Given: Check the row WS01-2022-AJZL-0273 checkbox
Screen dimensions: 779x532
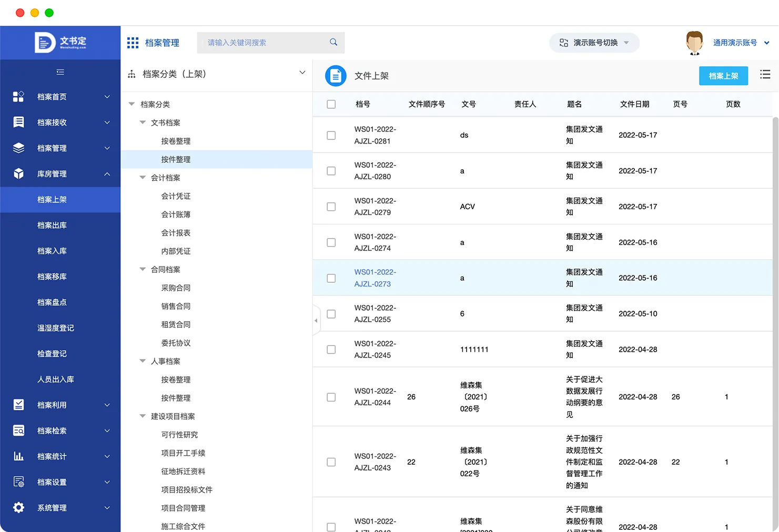Looking at the screenshot, I should click(331, 278).
